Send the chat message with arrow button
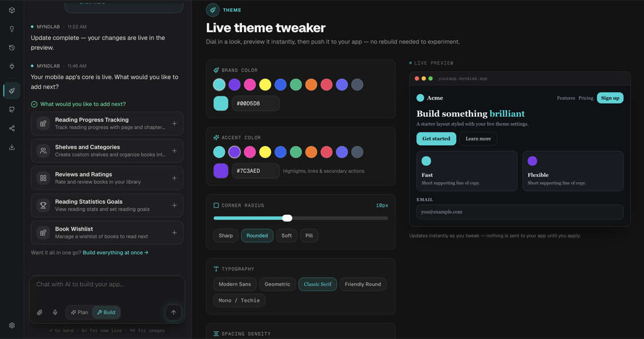The width and height of the screenshot is (644, 339). coord(173,312)
